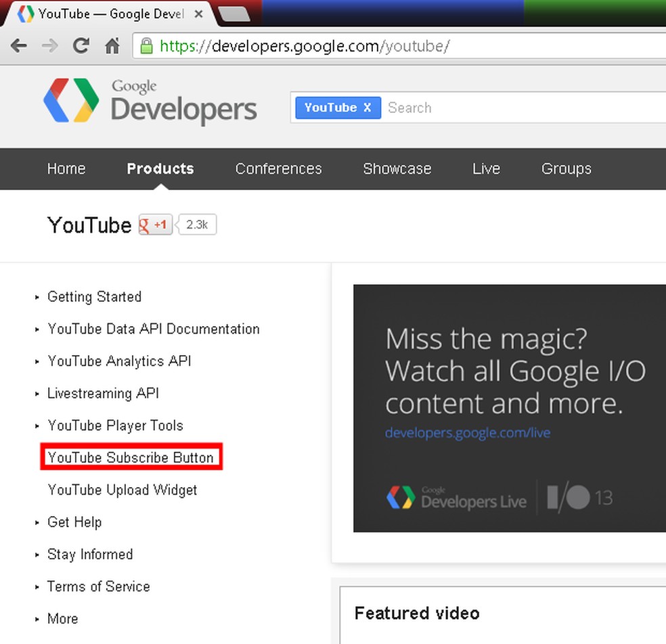Click the browser address bar
The height and width of the screenshot is (644, 666).
(338, 45)
